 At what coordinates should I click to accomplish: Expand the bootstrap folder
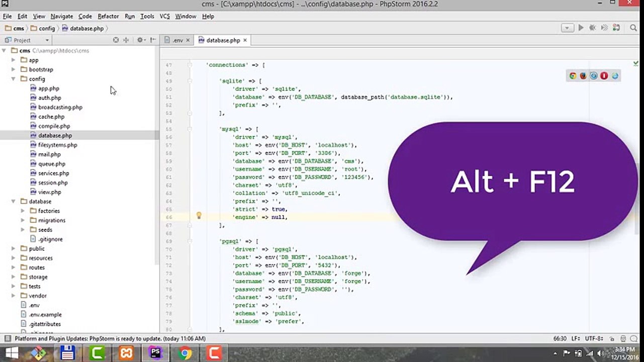point(14,69)
